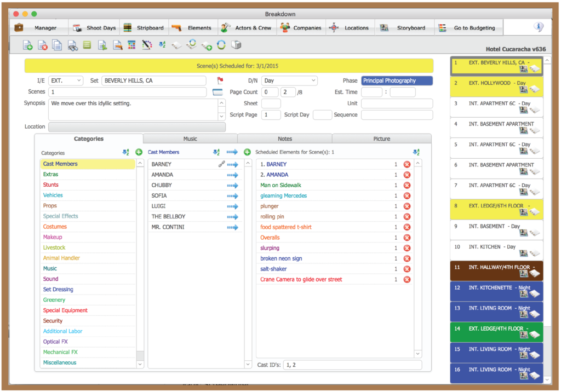561x392 pixels.
Task: Click scene list scroll down arrow
Action: (x=547, y=379)
